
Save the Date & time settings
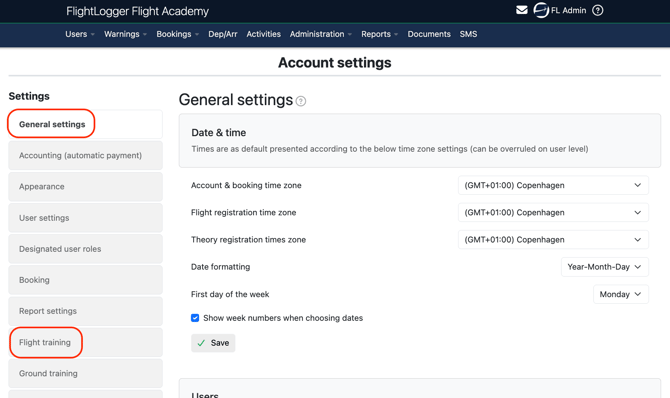[213, 343]
